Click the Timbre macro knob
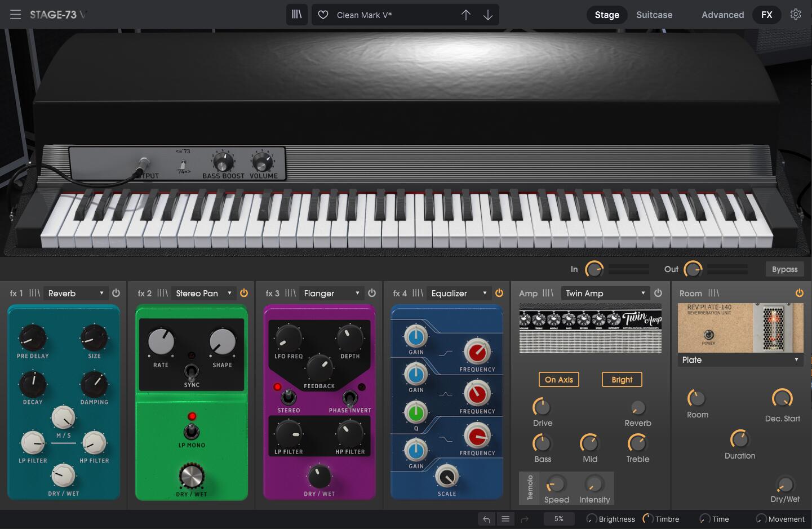Viewport: 812px width, 529px height. click(648, 519)
